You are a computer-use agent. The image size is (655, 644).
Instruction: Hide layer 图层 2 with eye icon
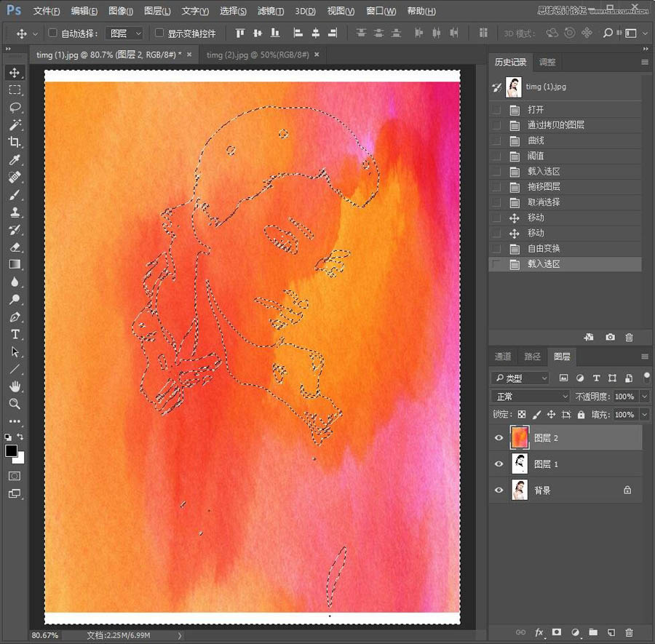[499, 438]
